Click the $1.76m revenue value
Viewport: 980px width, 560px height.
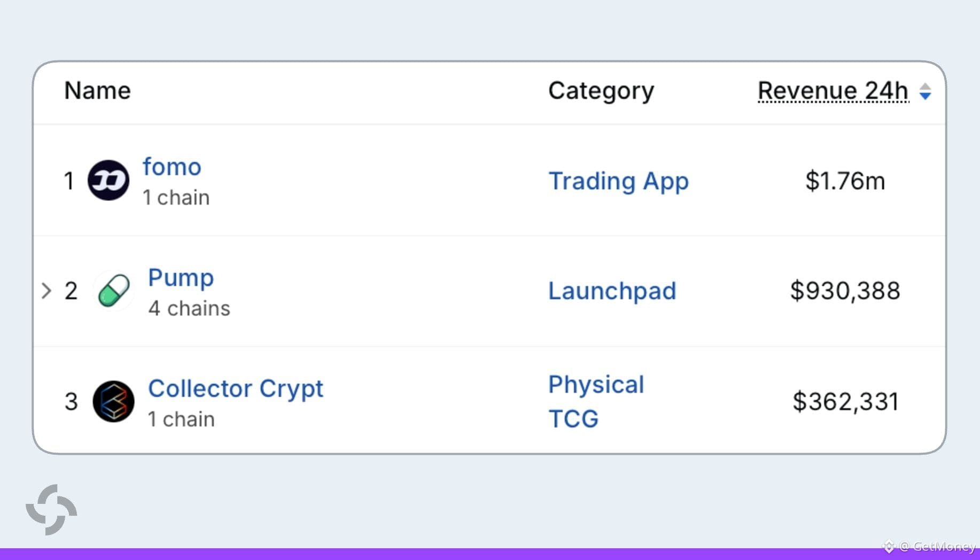845,181
